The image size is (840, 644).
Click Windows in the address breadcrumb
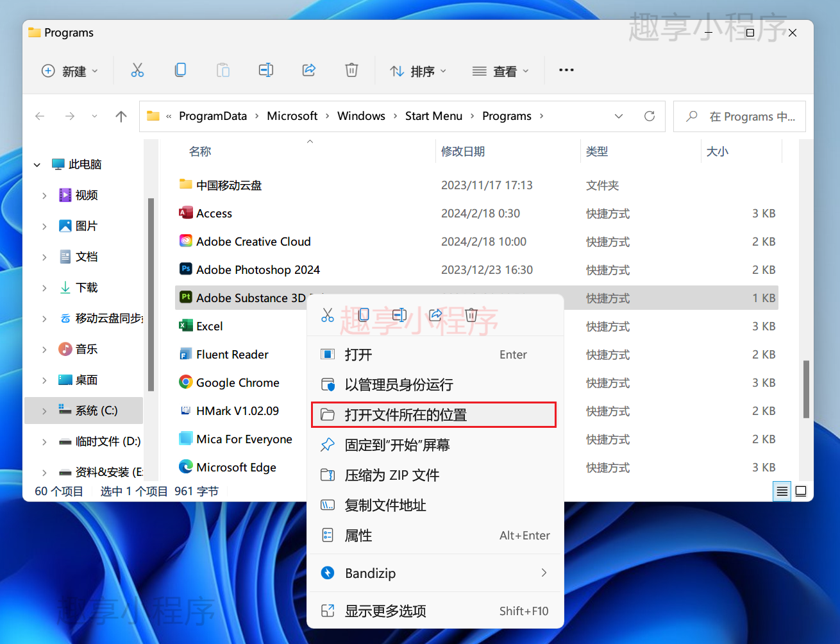(361, 116)
